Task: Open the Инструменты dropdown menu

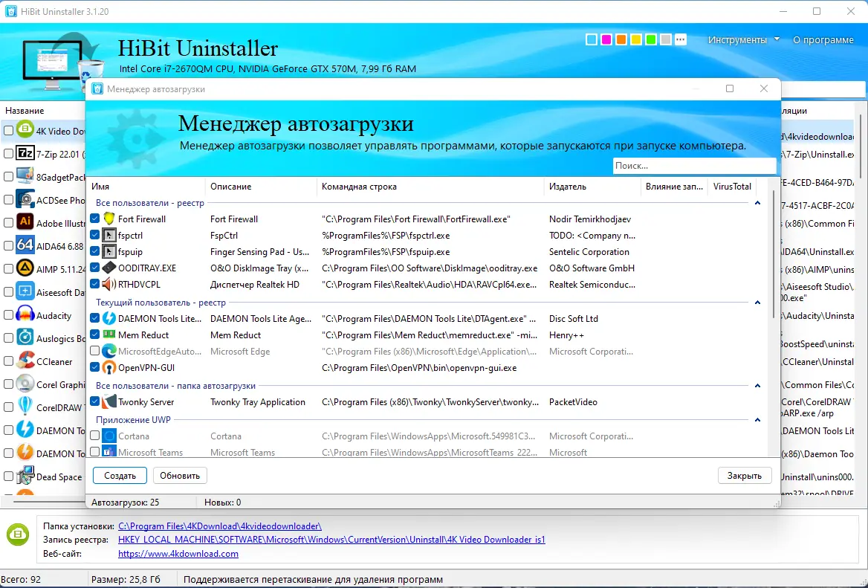Action: (x=743, y=40)
